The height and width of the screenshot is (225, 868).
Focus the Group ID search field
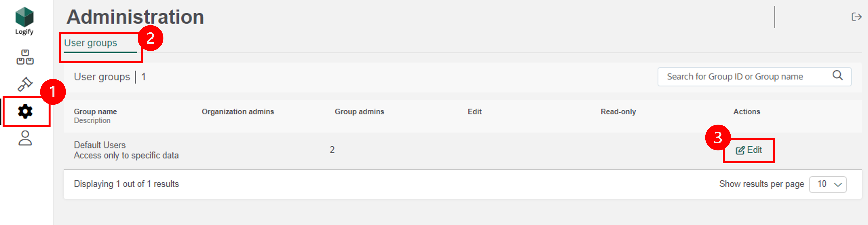pos(754,77)
